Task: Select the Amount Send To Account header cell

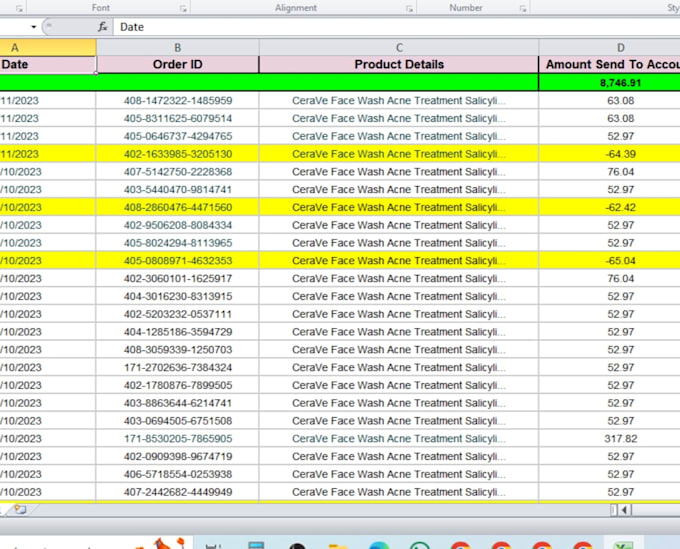Action: (x=609, y=65)
